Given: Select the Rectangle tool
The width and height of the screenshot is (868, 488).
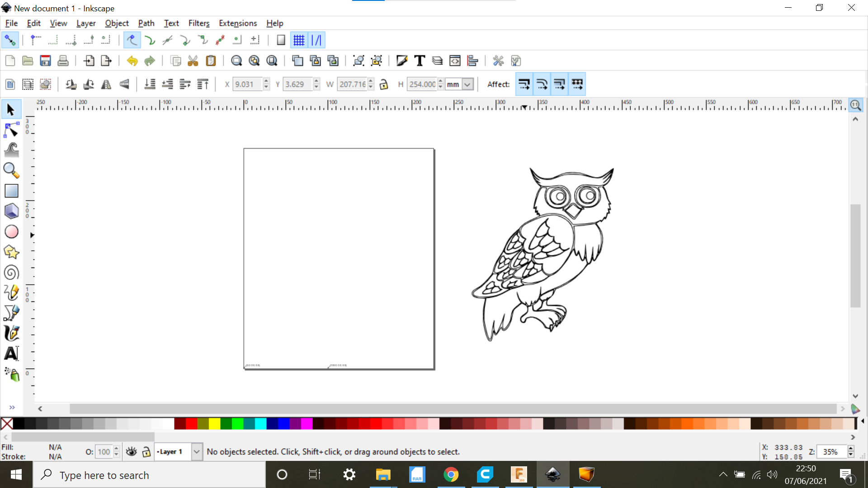Looking at the screenshot, I should click(x=11, y=191).
